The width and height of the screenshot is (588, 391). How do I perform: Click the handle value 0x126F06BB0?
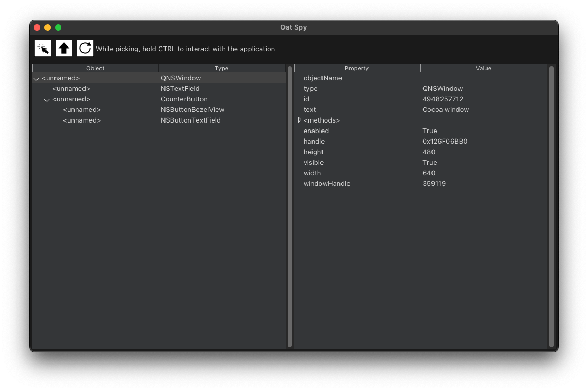click(x=445, y=141)
